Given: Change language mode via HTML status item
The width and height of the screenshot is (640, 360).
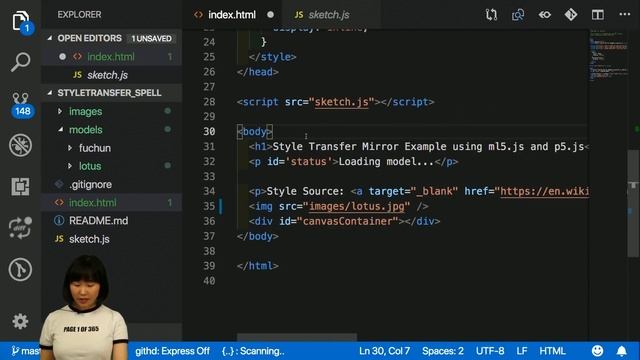Looking at the screenshot, I should pos(552,351).
